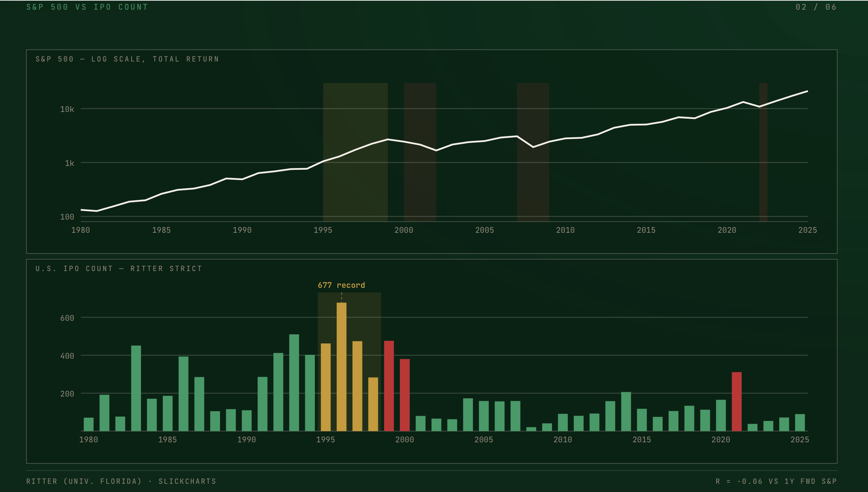Click the U.S. IPO Count Ritter Strict heading

pyautogui.click(x=119, y=269)
